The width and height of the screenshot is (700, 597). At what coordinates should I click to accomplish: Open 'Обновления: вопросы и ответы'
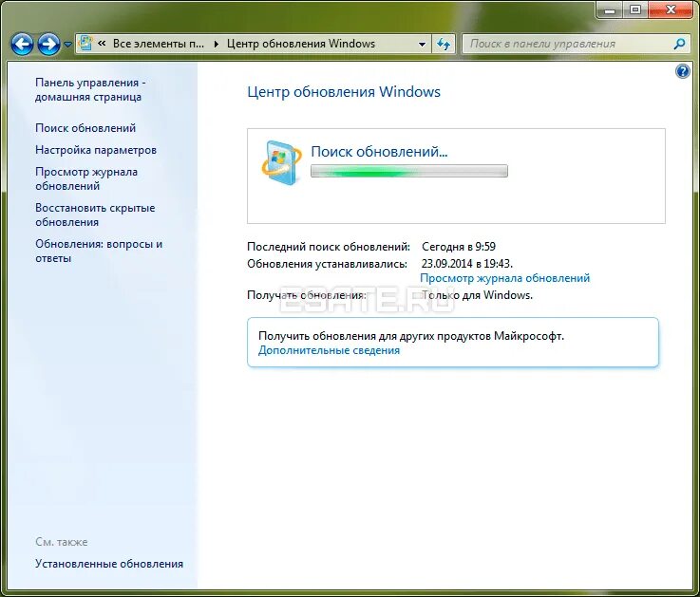pyautogui.click(x=99, y=252)
